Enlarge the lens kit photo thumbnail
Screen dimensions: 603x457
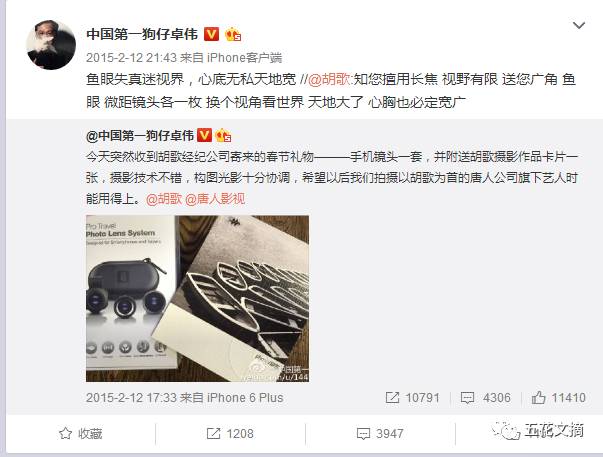(197, 299)
